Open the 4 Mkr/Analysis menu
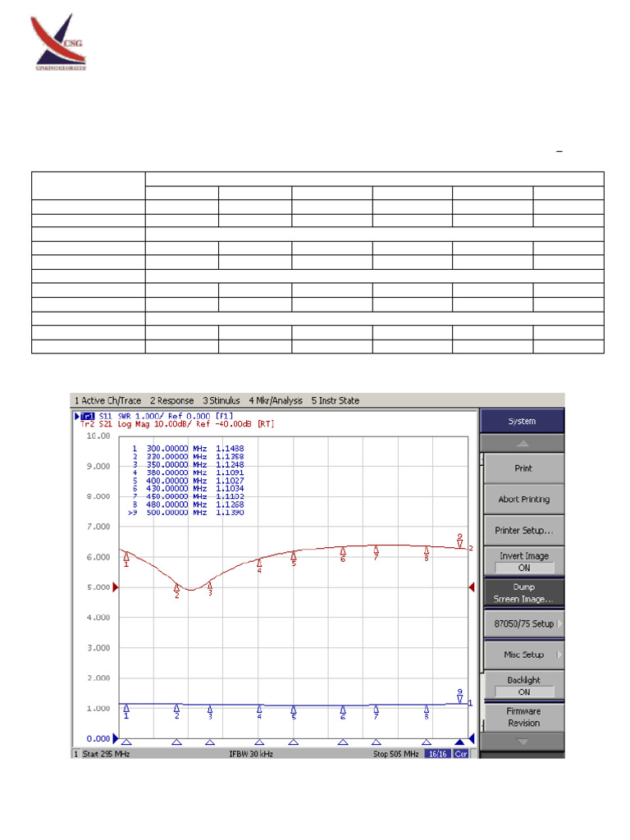Screen dimensions: 630x840 click(x=276, y=400)
